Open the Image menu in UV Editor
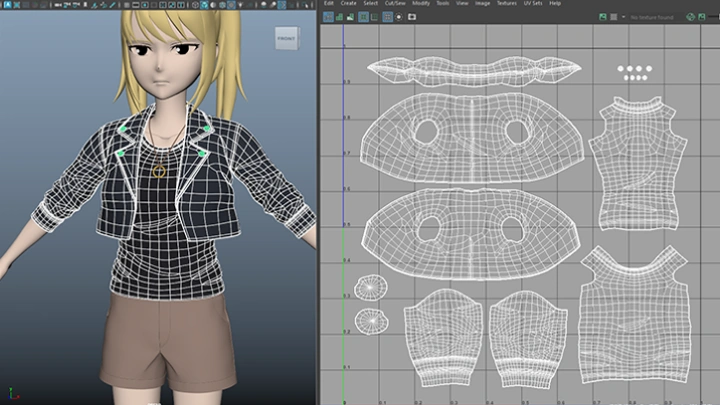This screenshot has height=405, width=720. pyautogui.click(x=482, y=3)
